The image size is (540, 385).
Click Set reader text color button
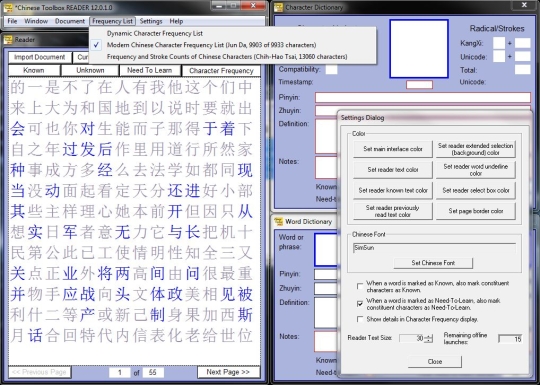point(393,170)
